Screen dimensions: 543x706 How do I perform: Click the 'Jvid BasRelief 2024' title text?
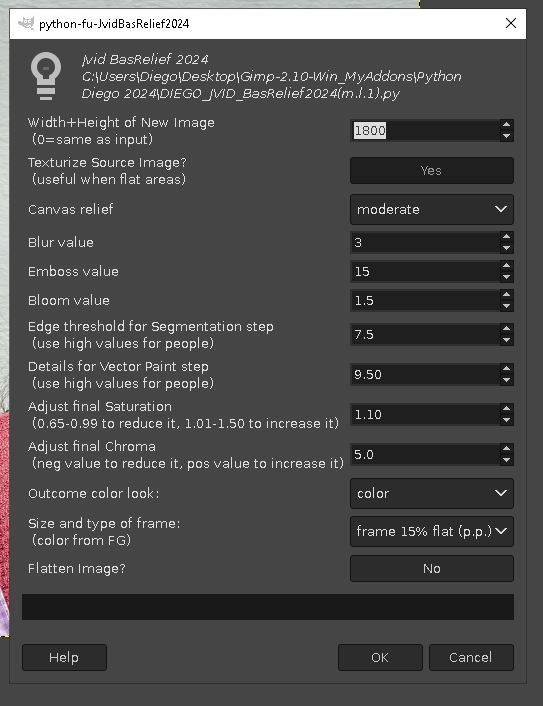pos(145,59)
